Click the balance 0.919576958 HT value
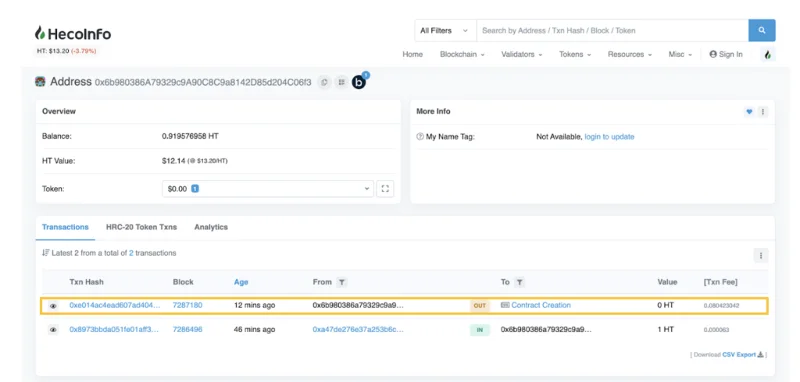This screenshot has width=800, height=382. pos(190,137)
